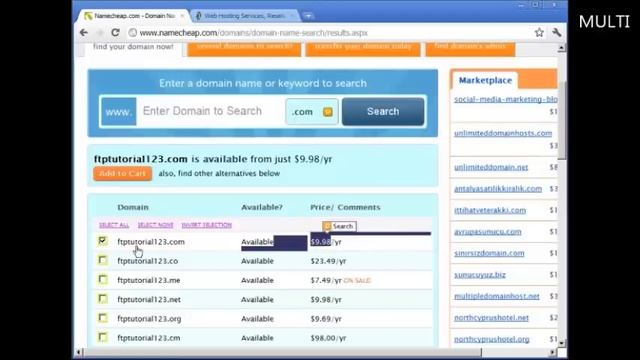Click the ftptutorial123.org domain name text
The image size is (640, 360).
149,319
